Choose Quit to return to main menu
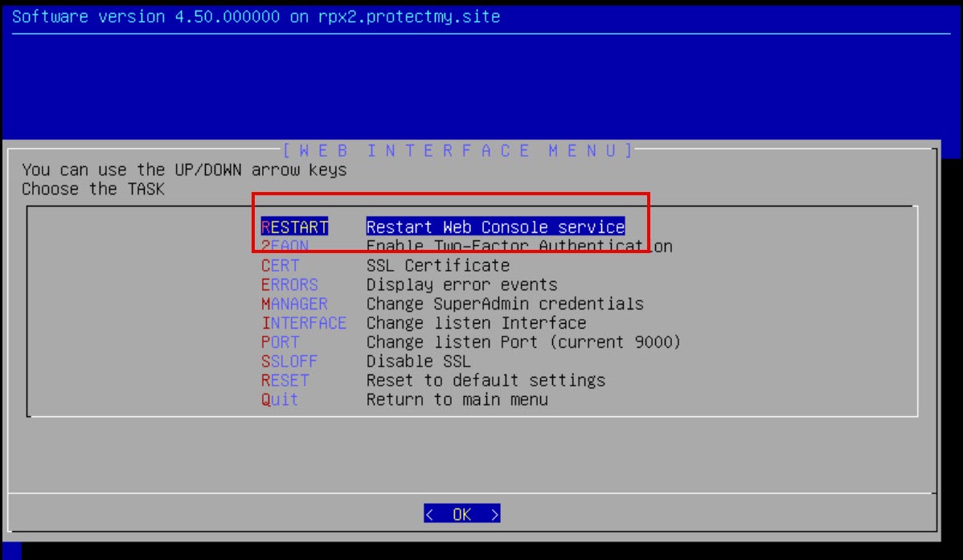The image size is (963, 560). pyautogui.click(x=280, y=400)
